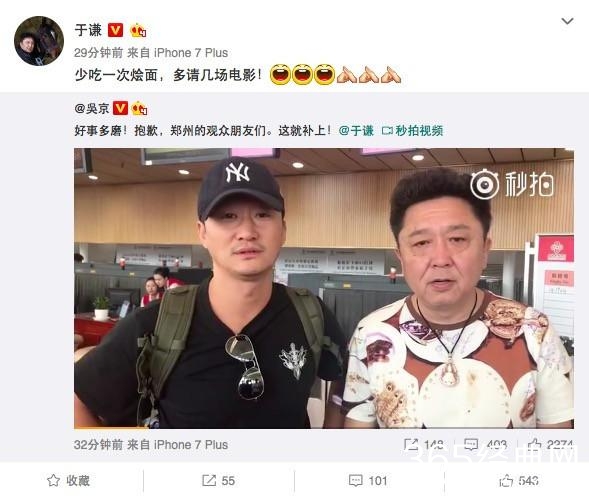This screenshot has width=589, height=498.
Task: Open the post options chevron menu
Action: [x=567, y=21]
